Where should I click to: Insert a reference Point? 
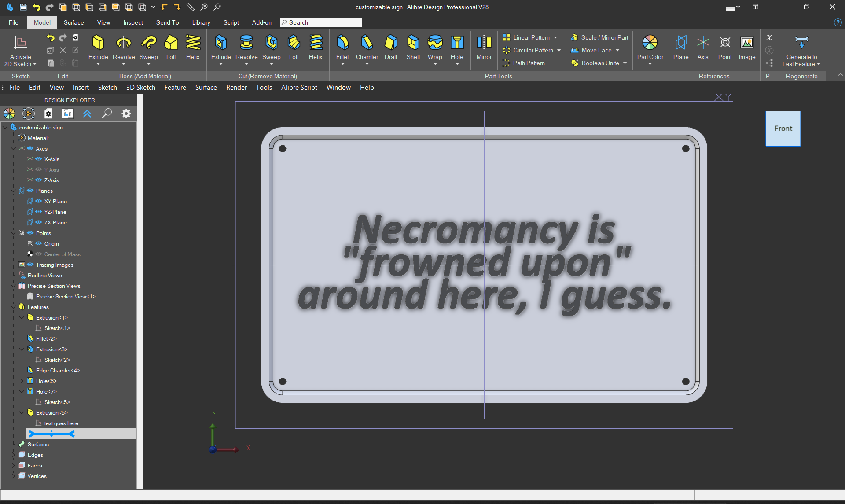point(725,48)
